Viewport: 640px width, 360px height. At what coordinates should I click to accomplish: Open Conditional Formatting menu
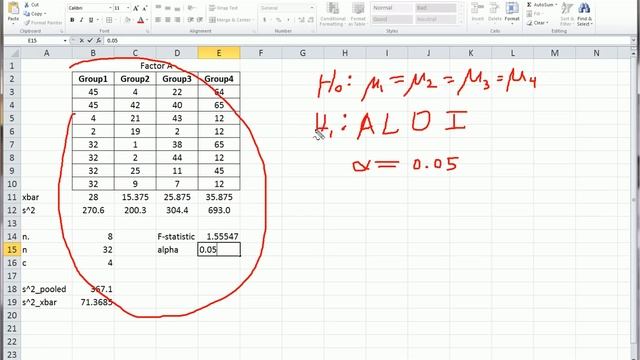pyautogui.click(x=333, y=14)
